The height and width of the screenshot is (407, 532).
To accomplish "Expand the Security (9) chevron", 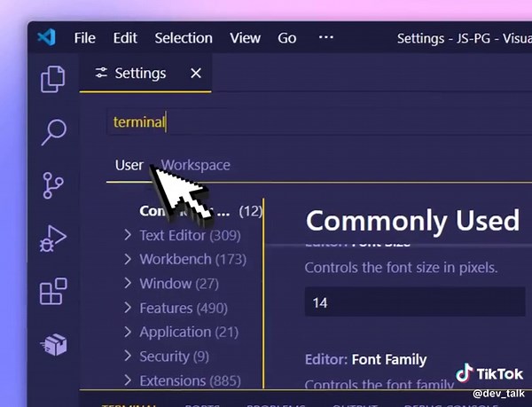I will pos(128,356).
